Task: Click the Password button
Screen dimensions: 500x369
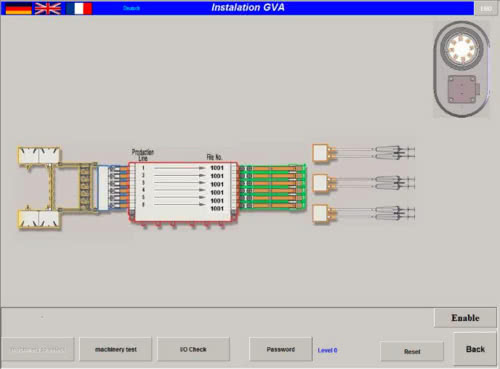Action: [281, 349]
